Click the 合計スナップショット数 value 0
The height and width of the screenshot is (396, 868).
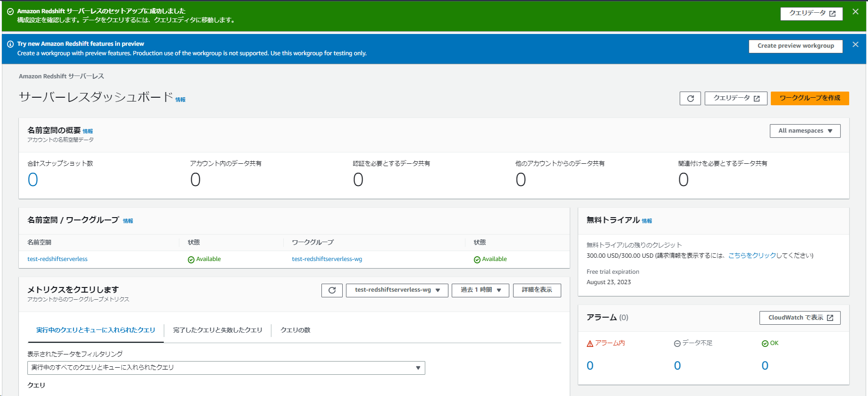coord(33,180)
